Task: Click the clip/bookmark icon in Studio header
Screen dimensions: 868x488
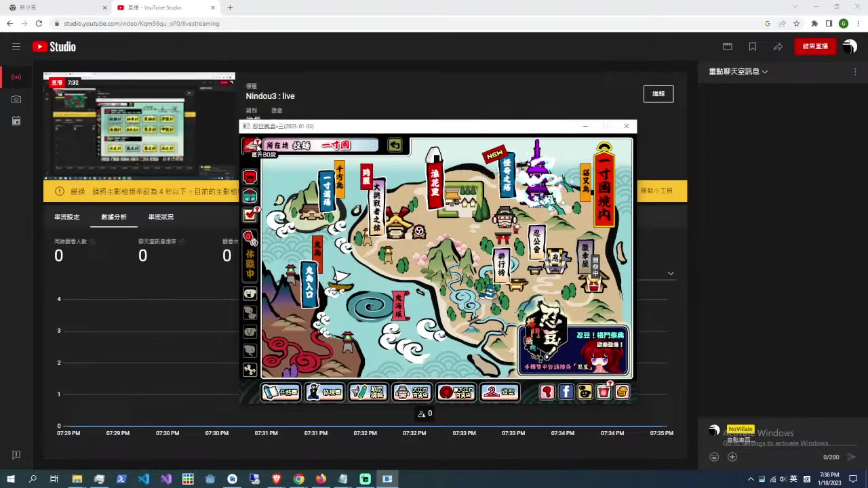Action: [753, 47]
